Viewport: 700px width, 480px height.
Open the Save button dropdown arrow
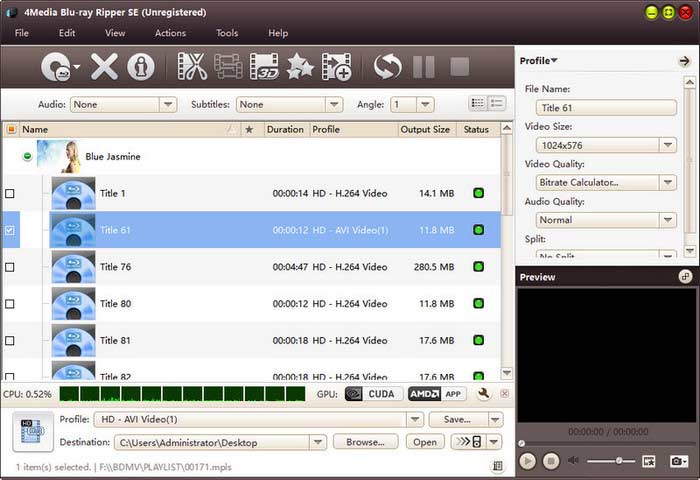495,419
